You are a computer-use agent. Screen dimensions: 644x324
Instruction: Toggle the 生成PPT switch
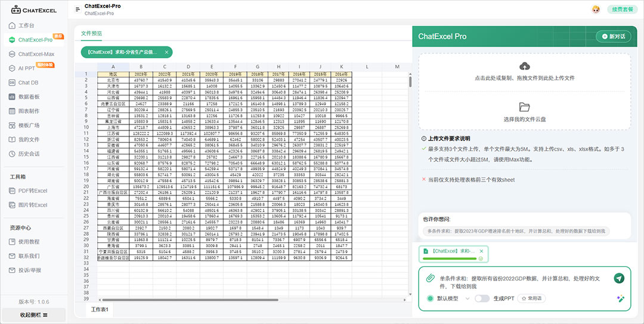click(x=482, y=298)
